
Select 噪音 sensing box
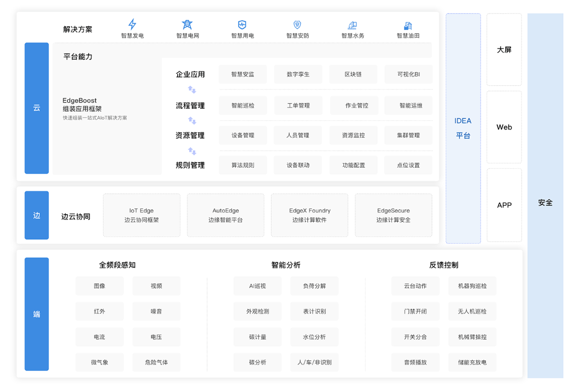point(156,311)
